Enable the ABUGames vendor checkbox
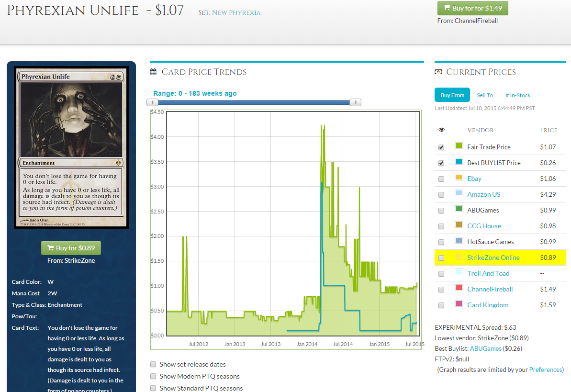Screen dimensions: 571x392 [x=441, y=211]
